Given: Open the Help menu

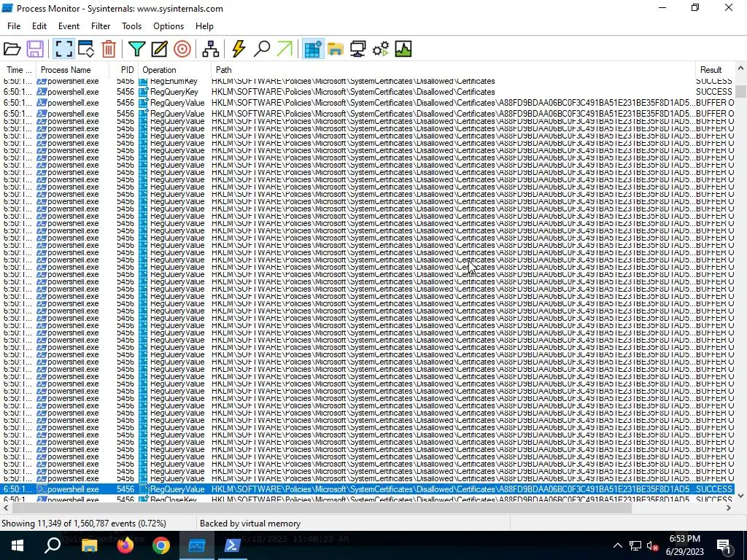Looking at the screenshot, I should (x=204, y=26).
